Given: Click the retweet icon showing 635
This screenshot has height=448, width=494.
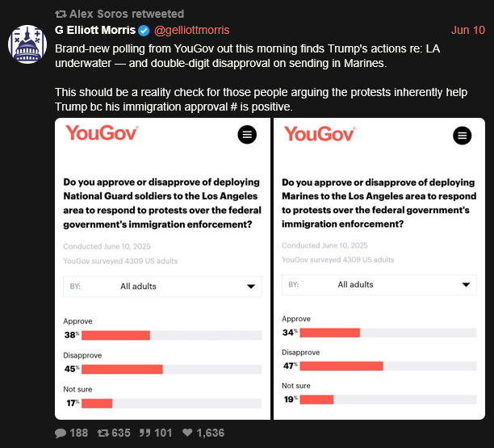Looking at the screenshot, I should point(103,433).
